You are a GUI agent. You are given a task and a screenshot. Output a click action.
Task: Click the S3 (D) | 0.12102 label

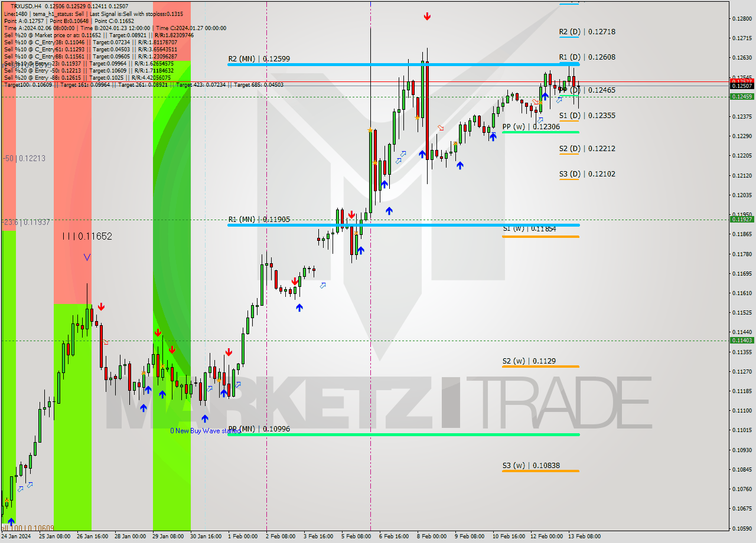[x=587, y=174]
